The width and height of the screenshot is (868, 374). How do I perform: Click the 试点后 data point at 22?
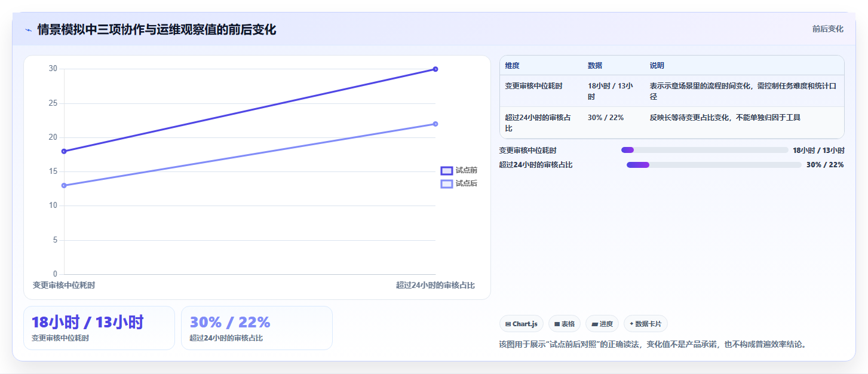[x=435, y=124]
